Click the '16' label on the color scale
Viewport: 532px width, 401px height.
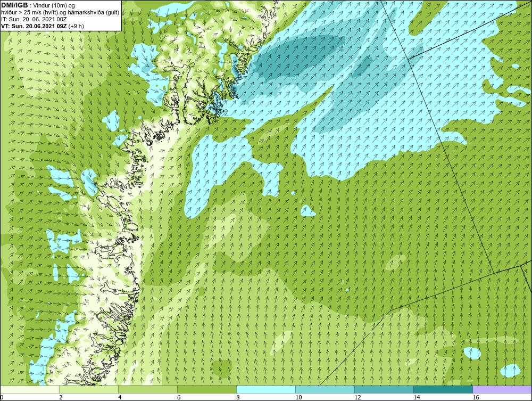(x=476, y=397)
